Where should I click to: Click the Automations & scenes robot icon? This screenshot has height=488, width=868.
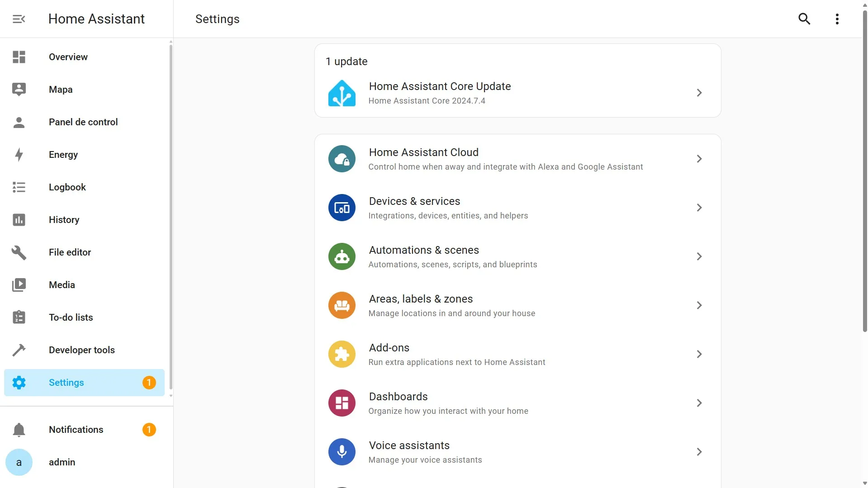[342, 256]
